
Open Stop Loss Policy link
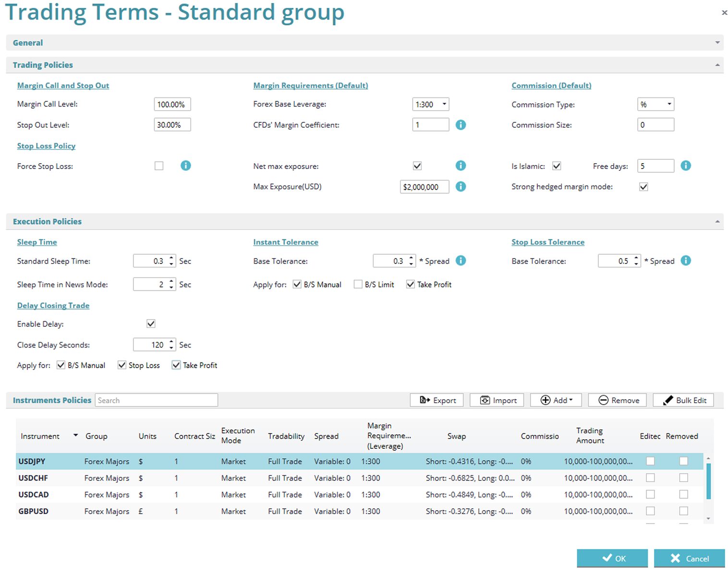point(46,146)
